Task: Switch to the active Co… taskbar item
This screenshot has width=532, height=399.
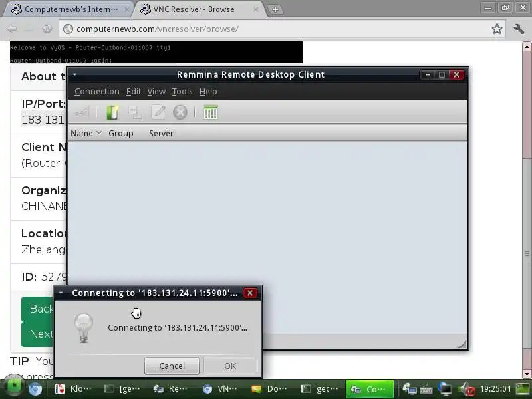Action: (x=370, y=389)
